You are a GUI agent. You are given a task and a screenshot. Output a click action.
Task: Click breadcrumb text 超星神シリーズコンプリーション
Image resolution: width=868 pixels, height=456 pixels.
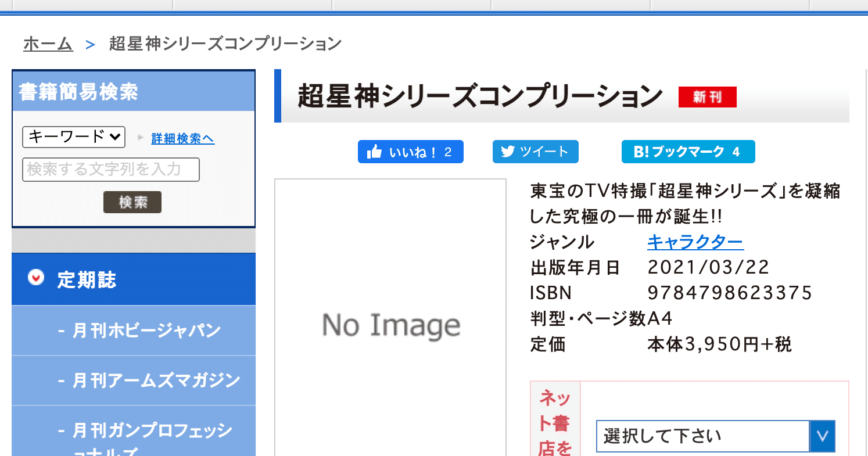click(x=225, y=44)
